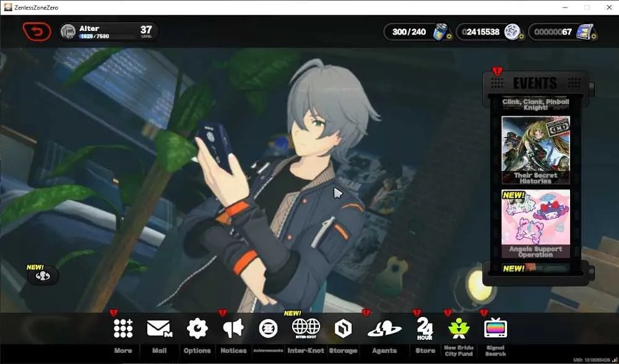619x364 pixels.
Task: Click the More label text
Action: (x=123, y=350)
